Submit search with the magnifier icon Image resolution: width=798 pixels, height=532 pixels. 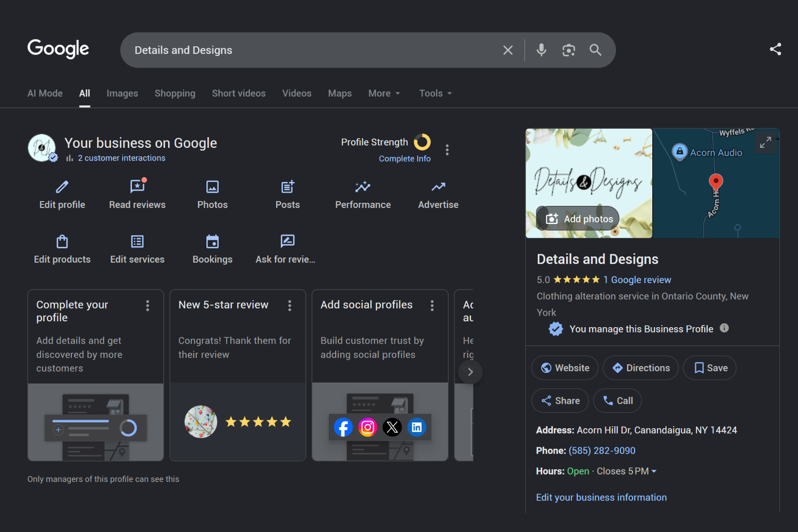pyautogui.click(x=595, y=50)
